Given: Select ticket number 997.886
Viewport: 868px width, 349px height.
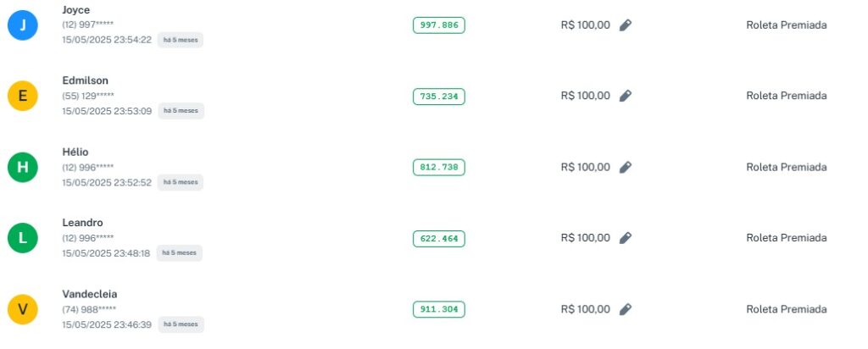Looking at the screenshot, I should click(439, 25).
